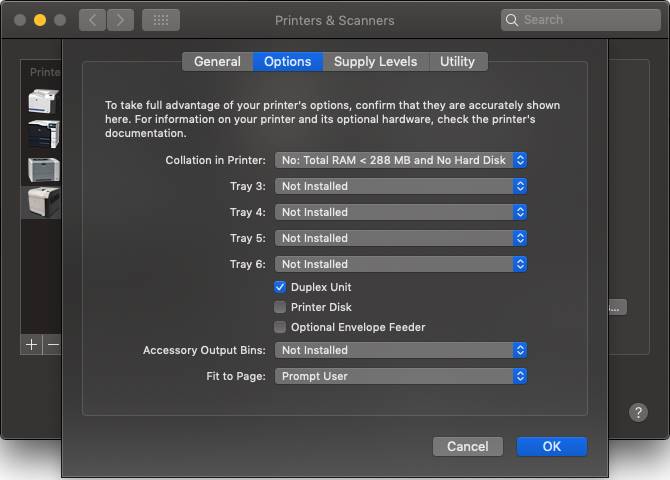Switch to the Supply Levels tab

[375, 62]
